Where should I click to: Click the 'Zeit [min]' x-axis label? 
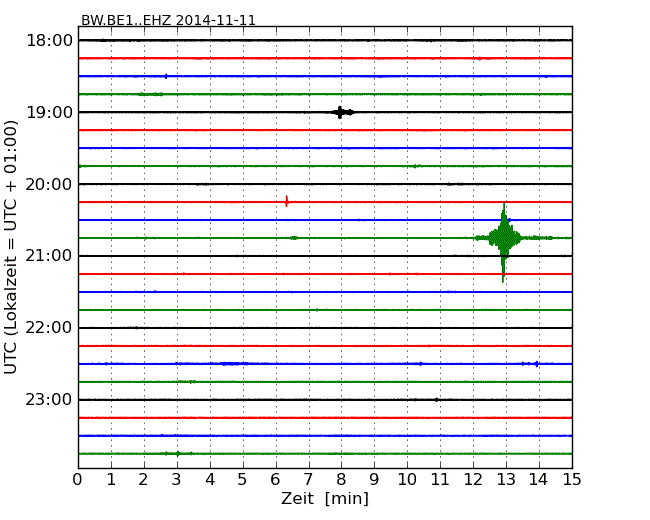pos(325,498)
